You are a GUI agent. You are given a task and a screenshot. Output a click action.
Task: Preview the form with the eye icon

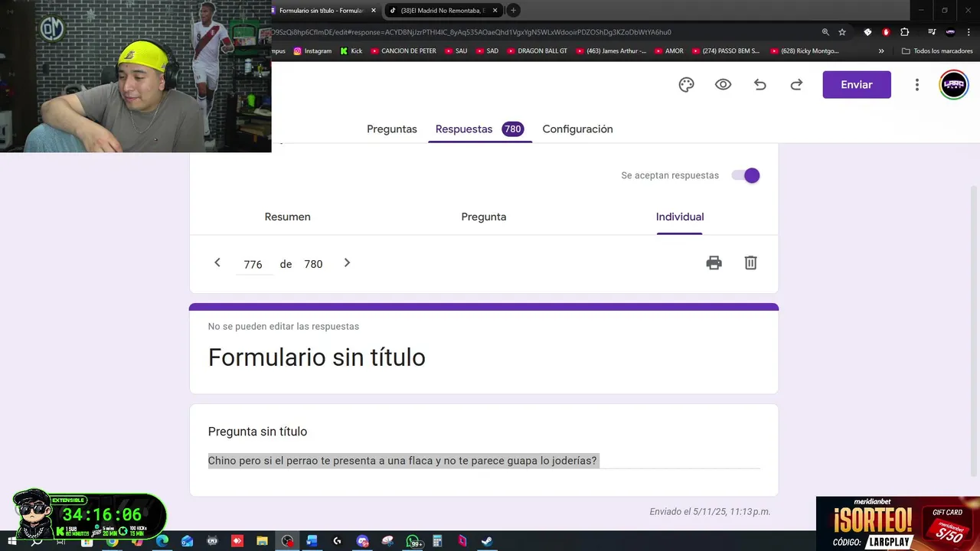[723, 85]
